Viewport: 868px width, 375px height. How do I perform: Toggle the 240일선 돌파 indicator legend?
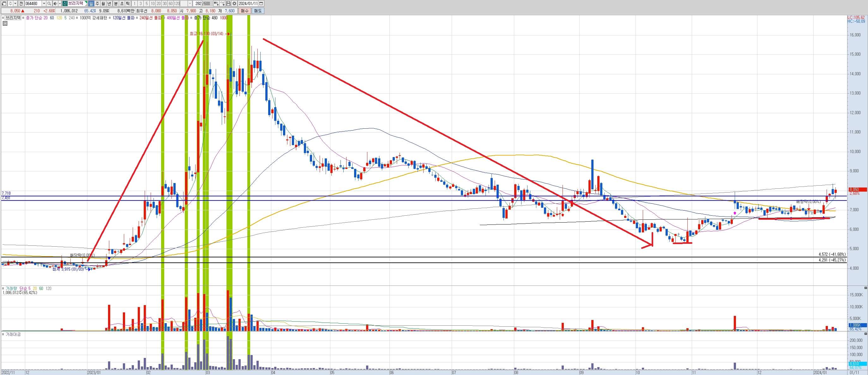[150, 18]
